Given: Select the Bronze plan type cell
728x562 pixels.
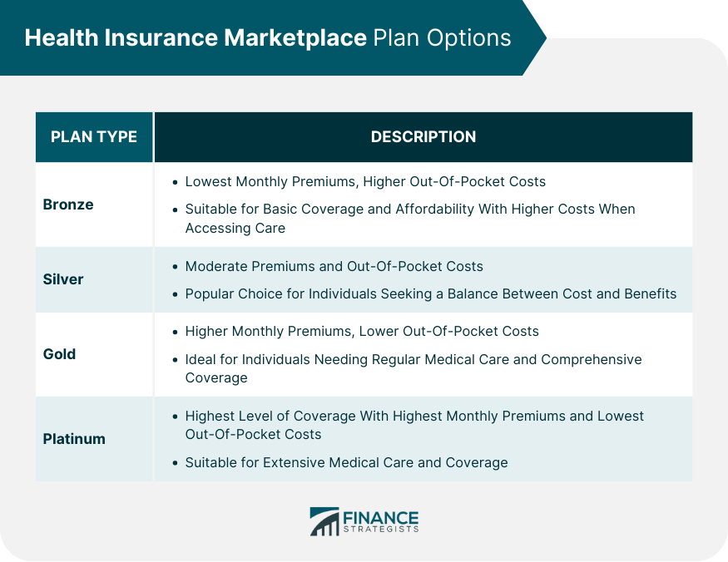Looking at the screenshot, I should click(68, 205).
